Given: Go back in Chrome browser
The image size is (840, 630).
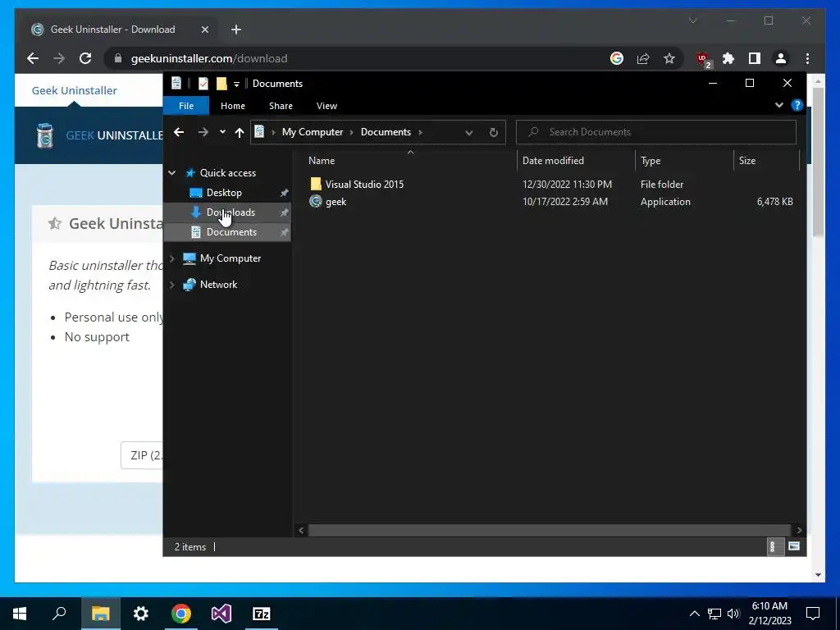Looking at the screenshot, I should (x=33, y=58).
